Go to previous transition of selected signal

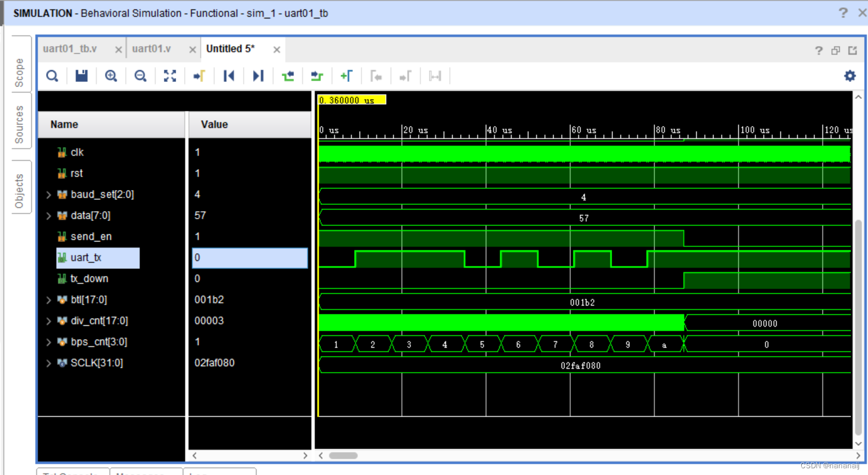(288, 76)
